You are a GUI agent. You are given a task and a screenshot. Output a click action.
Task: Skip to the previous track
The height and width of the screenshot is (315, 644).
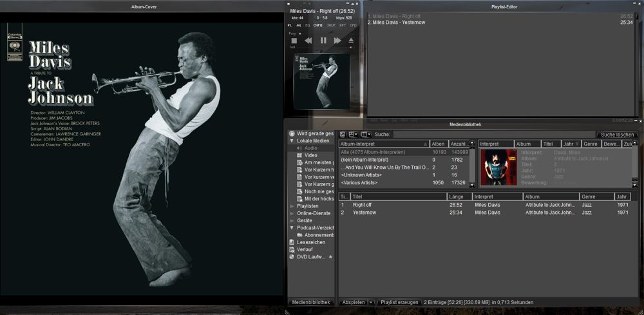(308, 41)
